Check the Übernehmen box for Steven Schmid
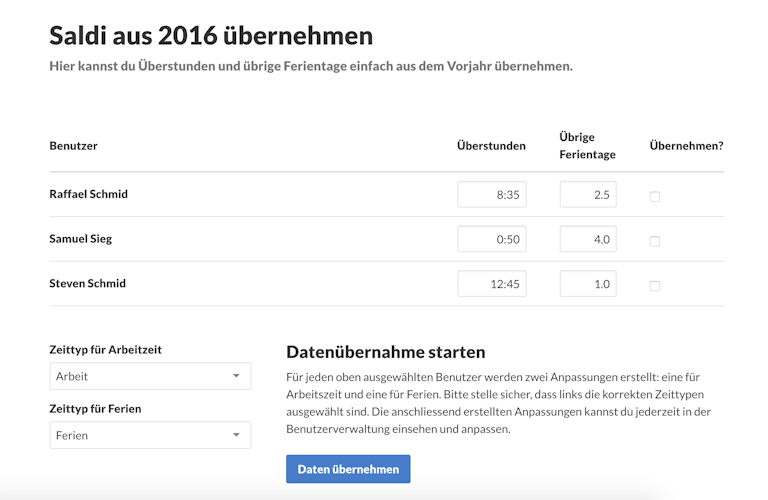This screenshot has width=768, height=500. pyautogui.click(x=655, y=286)
